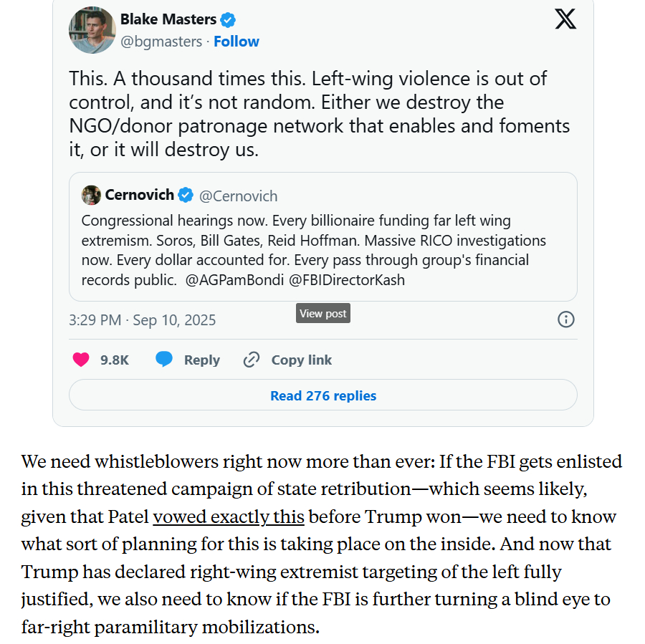645x644 pixels.
Task: Click the @bgmasters handle
Action: point(161,42)
